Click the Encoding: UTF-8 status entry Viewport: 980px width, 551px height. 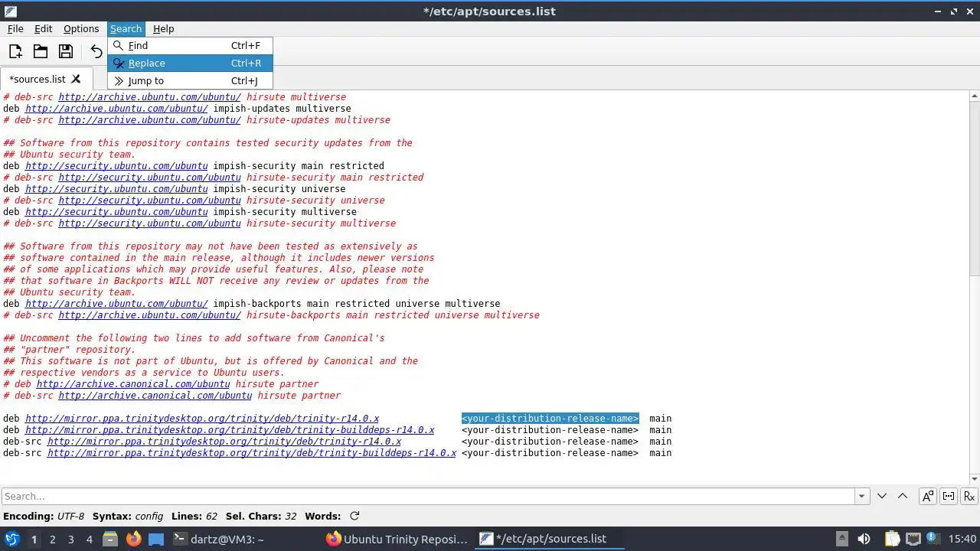coord(44,516)
